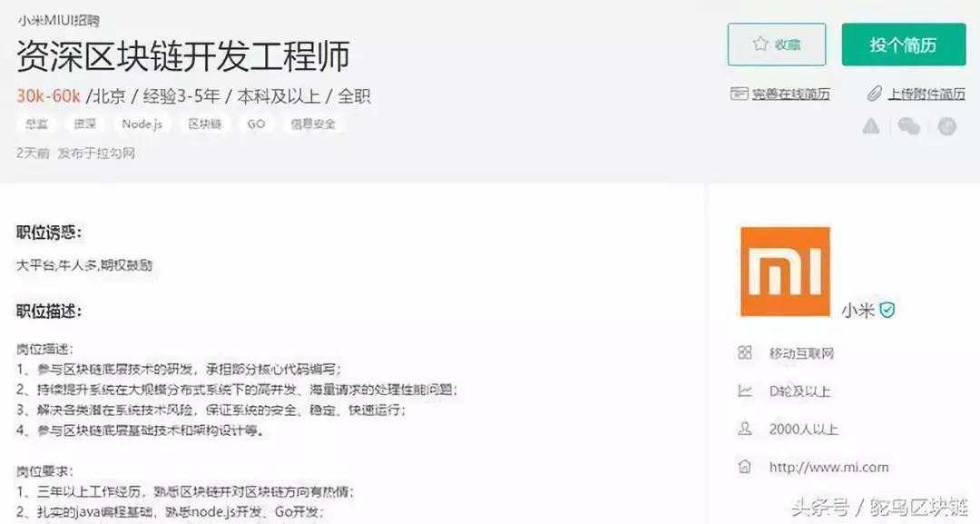This screenshot has height=524, width=980.
Task: Click the line starting 4、参与区块链底层基础技术
Action: click(141, 430)
